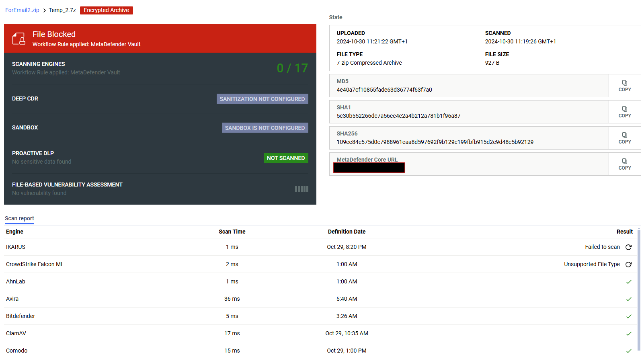Click the scan report vertical scrollbar

pos(639,289)
